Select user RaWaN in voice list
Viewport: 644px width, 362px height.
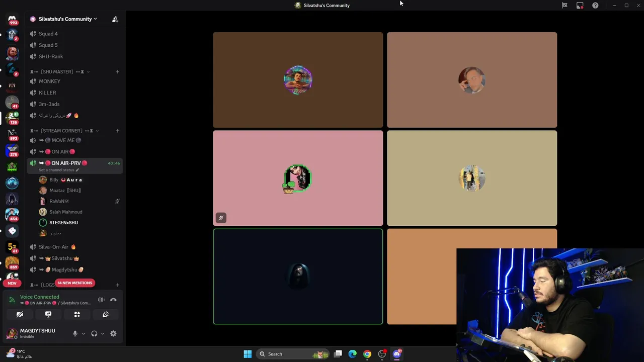coord(79,201)
